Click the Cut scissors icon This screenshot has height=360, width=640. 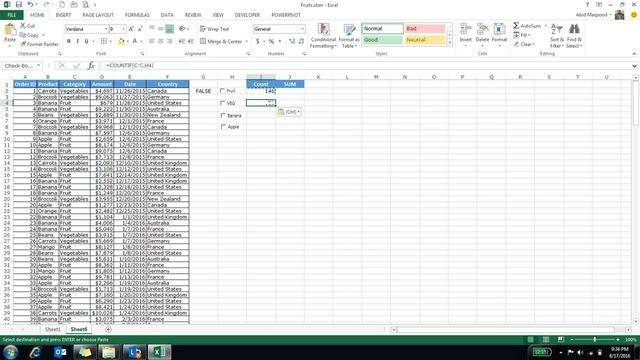(23, 26)
